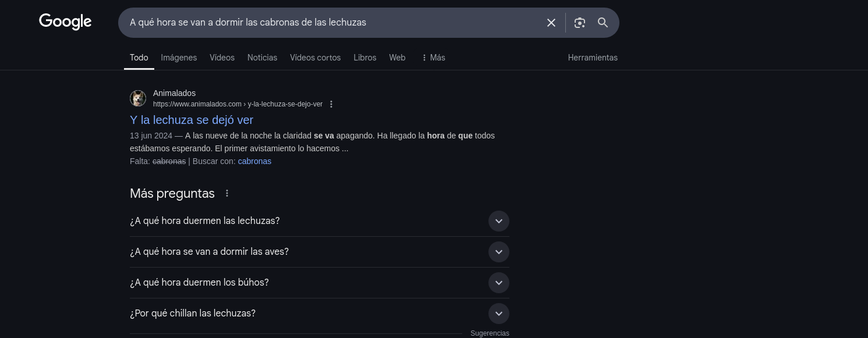Run search with the magnifying glass icon
The image size is (868, 338).
point(603,23)
